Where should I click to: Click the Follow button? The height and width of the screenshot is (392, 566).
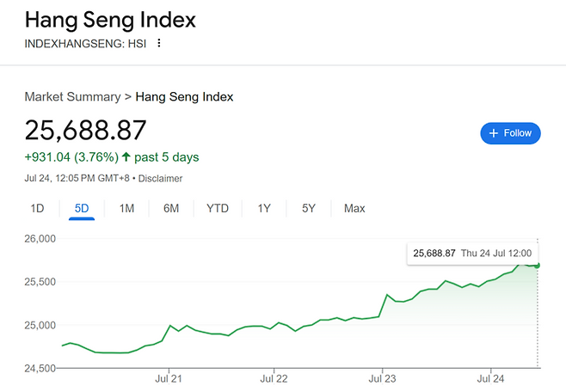click(510, 133)
